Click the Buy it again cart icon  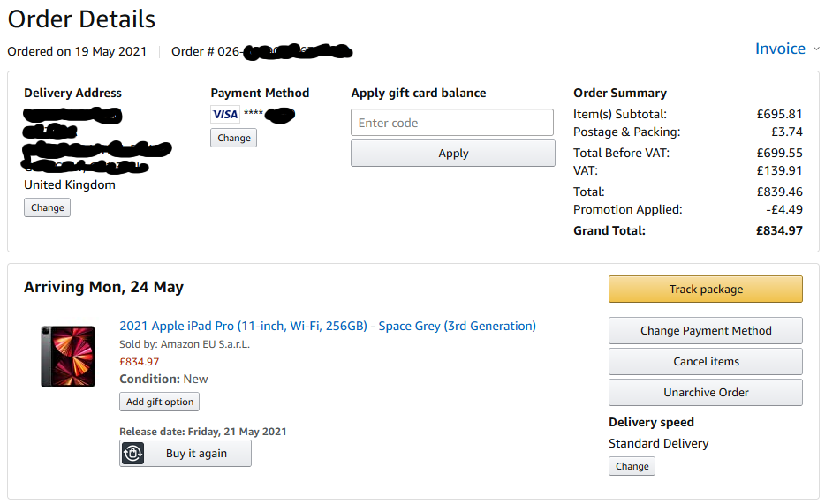[132, 454]
